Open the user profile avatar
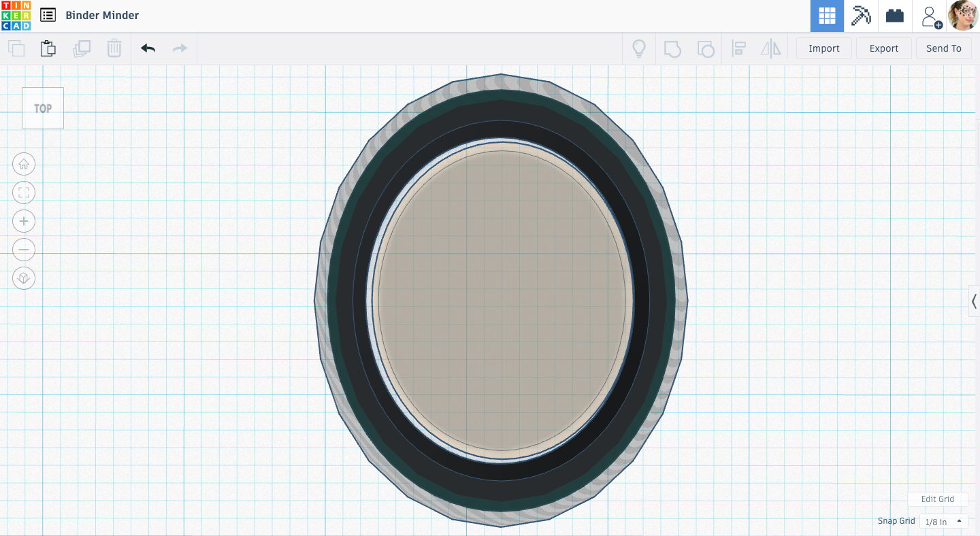Image resolution: width=980 pixels, height=536 pixels. click(964, 16)
